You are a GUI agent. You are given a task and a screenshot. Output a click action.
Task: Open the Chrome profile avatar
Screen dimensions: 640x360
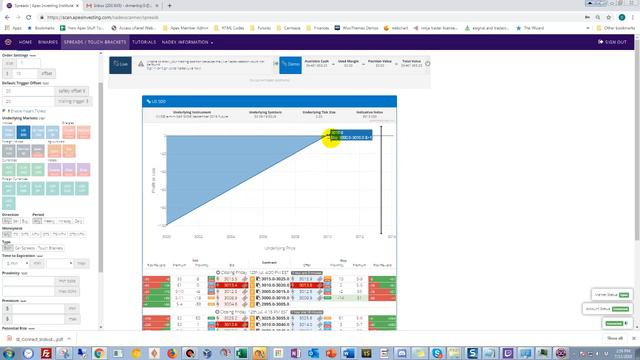(622, 18)
